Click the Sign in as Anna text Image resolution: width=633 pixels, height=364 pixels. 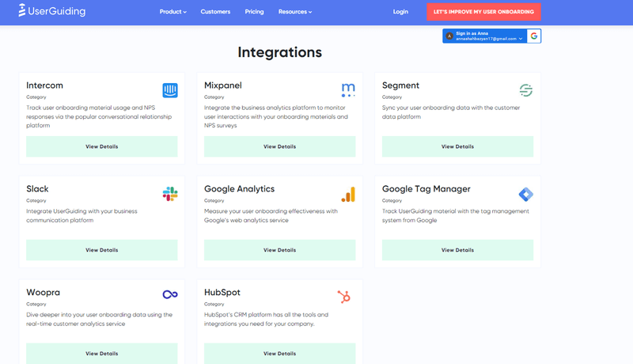coord(472,33)
